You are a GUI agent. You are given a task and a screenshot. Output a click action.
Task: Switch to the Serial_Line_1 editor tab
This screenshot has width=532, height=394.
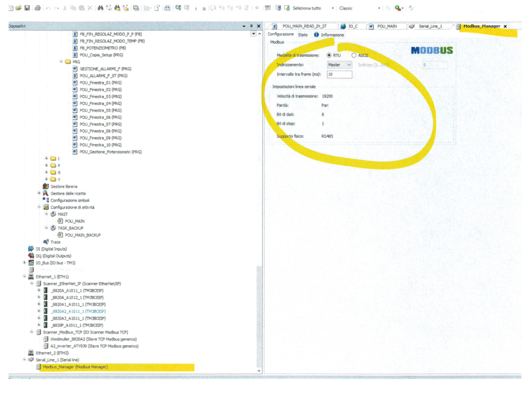tap(429, 26)
